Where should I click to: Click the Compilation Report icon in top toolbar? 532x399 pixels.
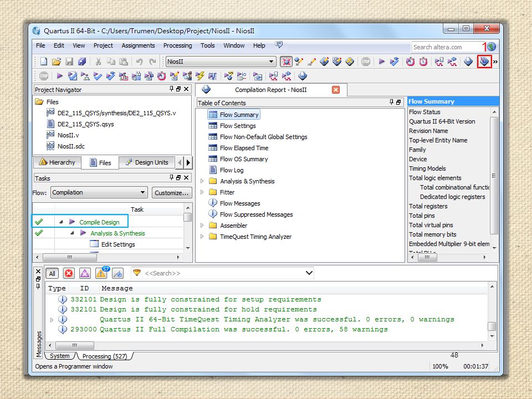pyautogui.click(x=468, y=62)
